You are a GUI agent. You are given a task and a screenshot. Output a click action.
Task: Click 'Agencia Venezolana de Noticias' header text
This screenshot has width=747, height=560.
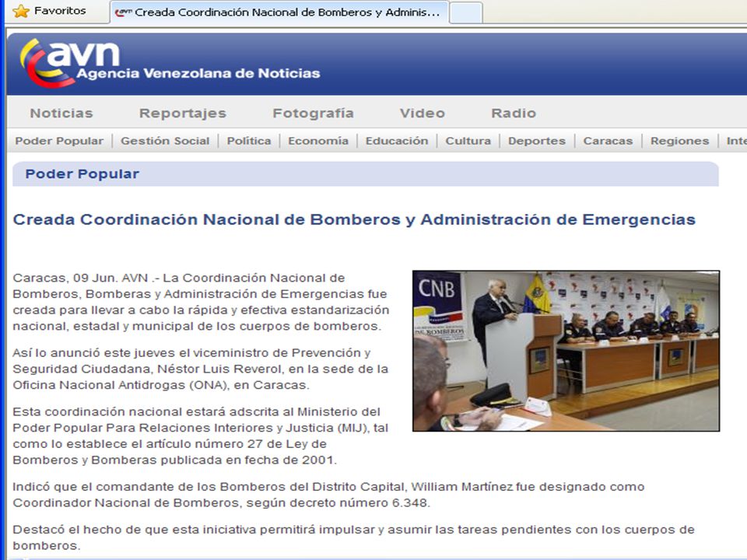[198, 73]
